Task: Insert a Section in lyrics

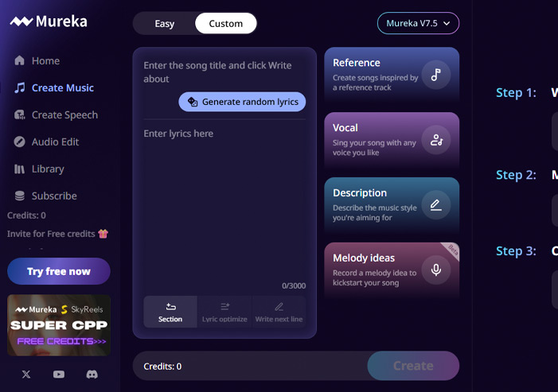Action: (x=170, y=312)
